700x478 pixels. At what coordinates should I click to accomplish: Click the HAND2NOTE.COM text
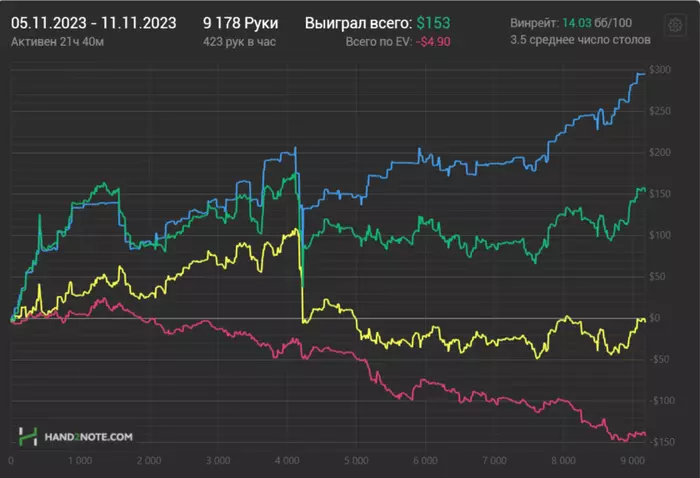pyautogui.click(x=88, y=437)
